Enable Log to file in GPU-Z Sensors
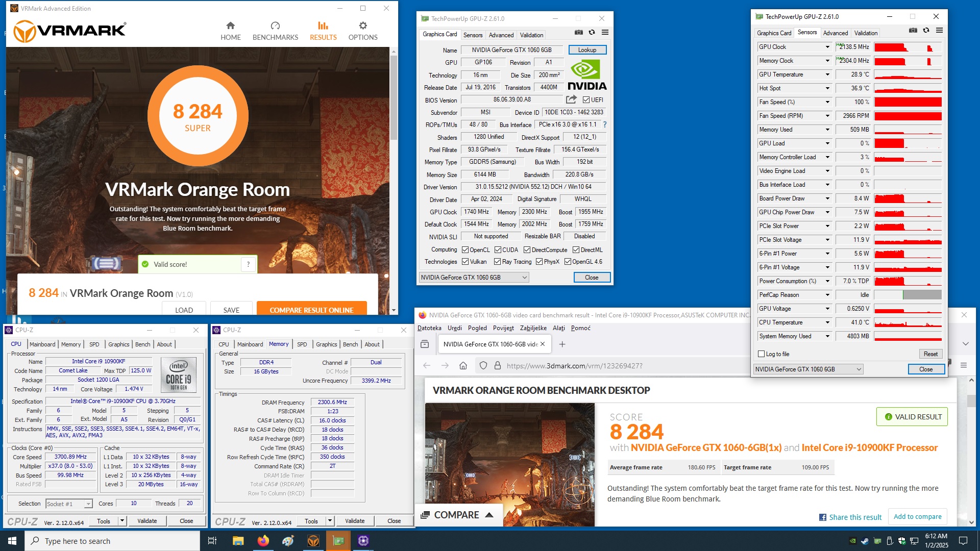Image resolution: width=980 pixels, height=551 pixels. [761, 354]
